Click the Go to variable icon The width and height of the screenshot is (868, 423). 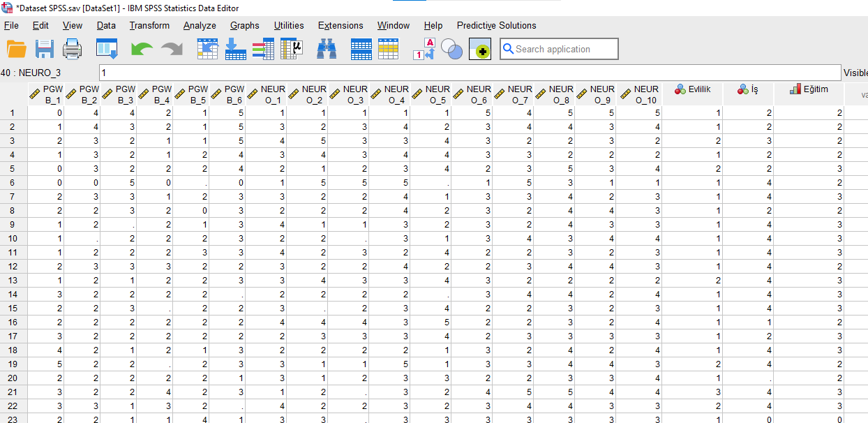(x=236, y=49)
